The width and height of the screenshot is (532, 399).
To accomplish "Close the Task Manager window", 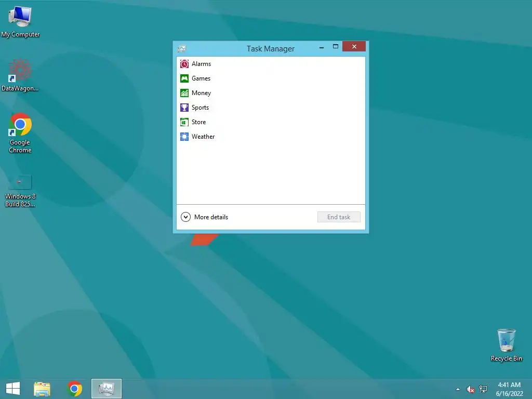I will (x=354, y=46).
